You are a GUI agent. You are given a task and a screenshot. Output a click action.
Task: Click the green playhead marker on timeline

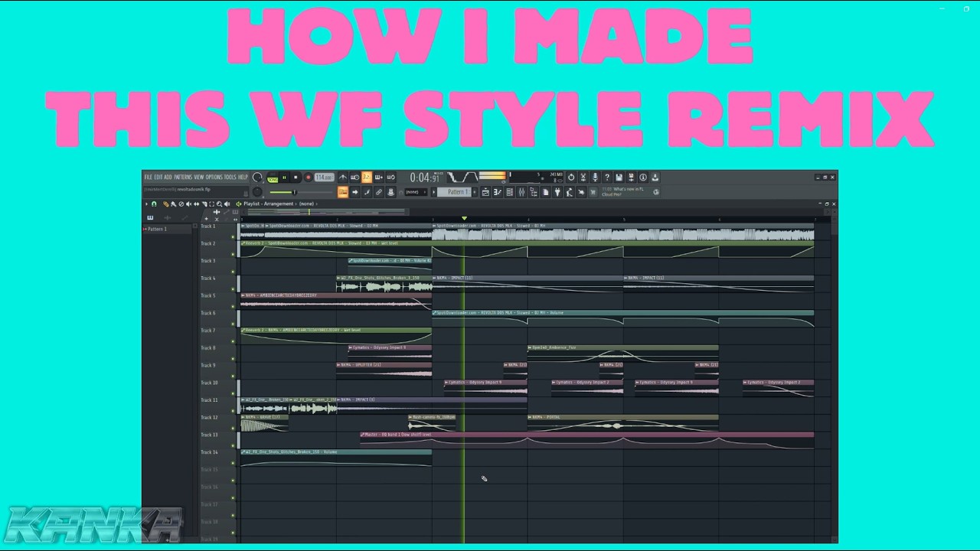(x=464, y=219)
